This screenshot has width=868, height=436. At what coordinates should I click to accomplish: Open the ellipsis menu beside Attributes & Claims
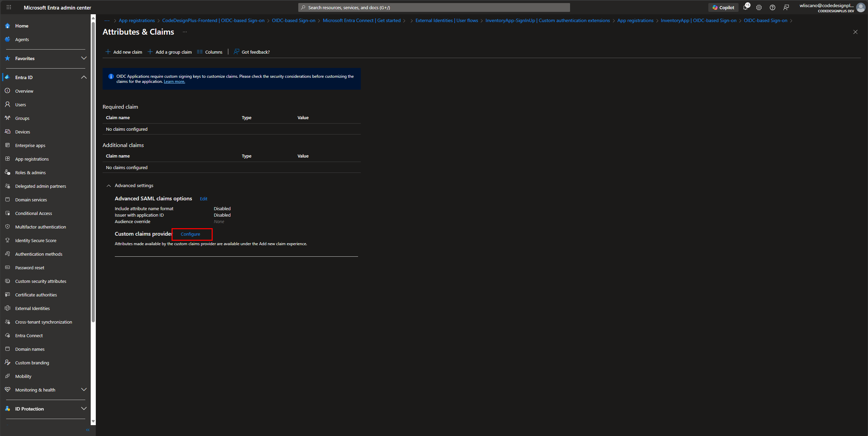click(x=185, y=32)
